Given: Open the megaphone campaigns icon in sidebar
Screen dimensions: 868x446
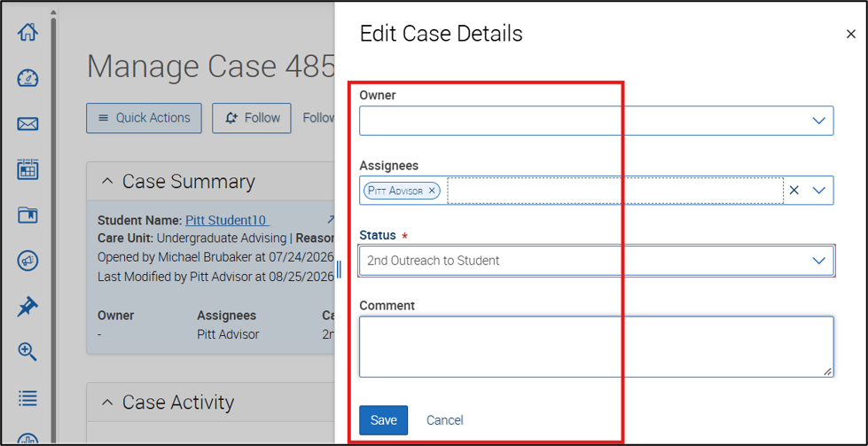Looking at the screenshot, I should tap(27, 261).
